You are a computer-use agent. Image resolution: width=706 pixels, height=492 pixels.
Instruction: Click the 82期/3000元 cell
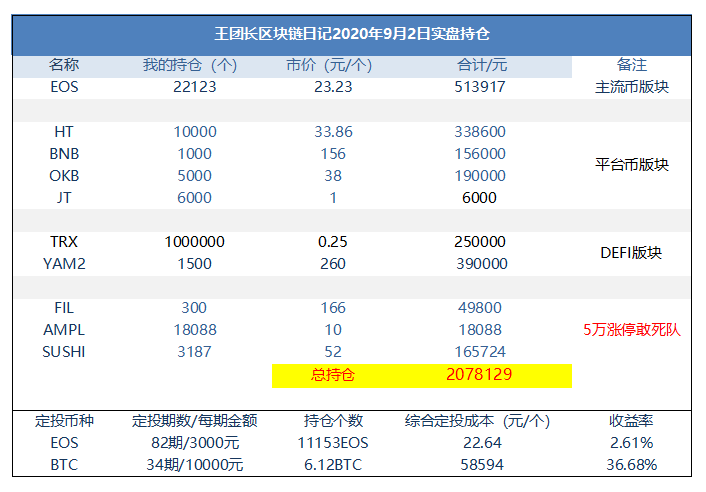[x=195, y=443]
